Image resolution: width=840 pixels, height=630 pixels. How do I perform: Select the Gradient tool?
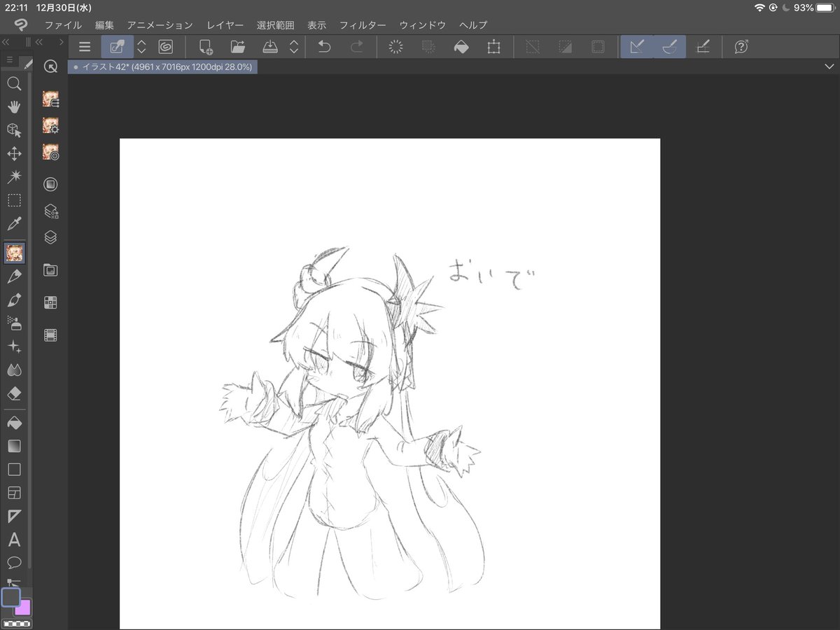(x=13, y=446)
